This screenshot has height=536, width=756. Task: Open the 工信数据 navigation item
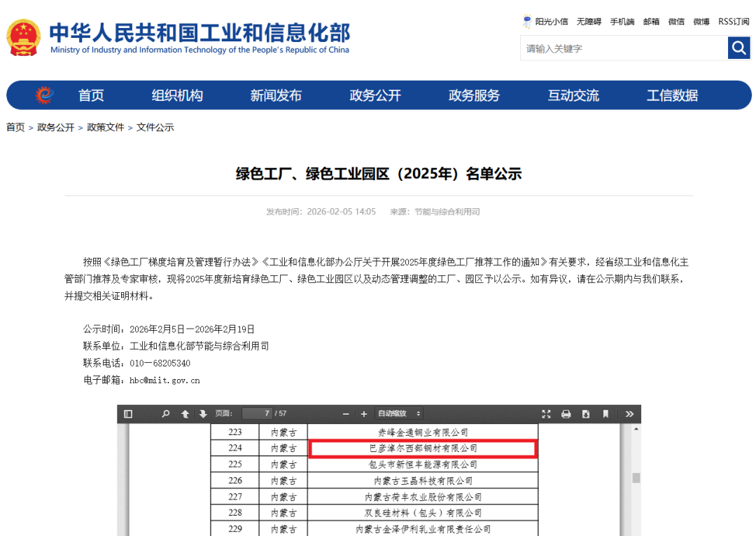[x=672, y=96]
